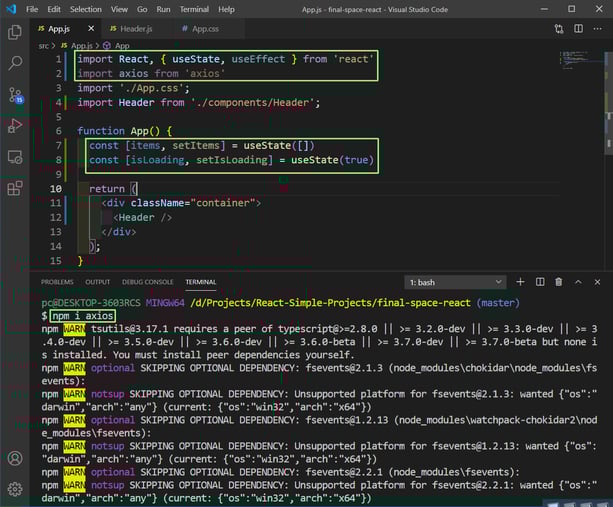Switch to the App.css editor tab
Viewport: 613px width, 507px height.
point(205,30)
